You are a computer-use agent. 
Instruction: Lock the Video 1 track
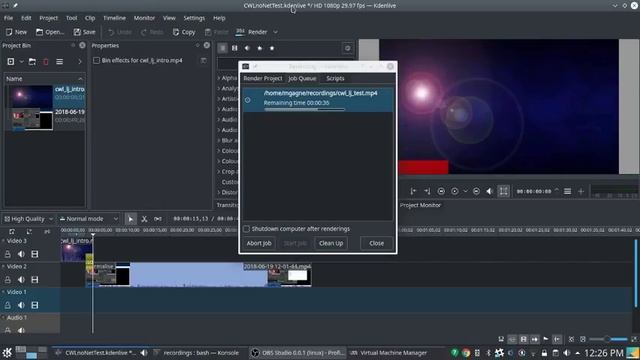[x=8, y=305]
